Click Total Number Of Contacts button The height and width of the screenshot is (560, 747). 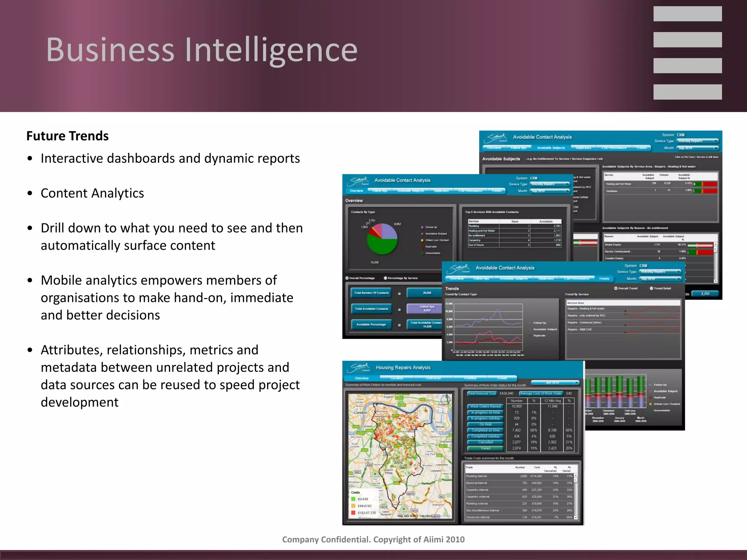tap(372, 293)
